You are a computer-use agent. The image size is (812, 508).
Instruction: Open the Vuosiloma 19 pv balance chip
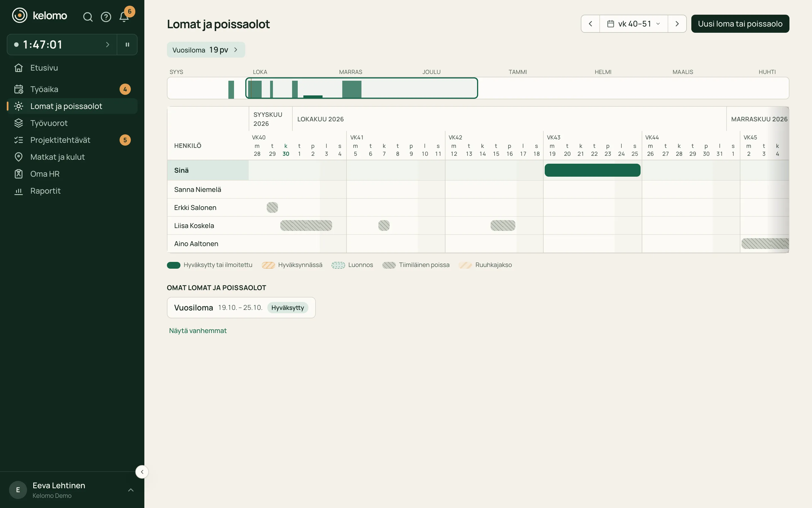(x=206, y=50)
